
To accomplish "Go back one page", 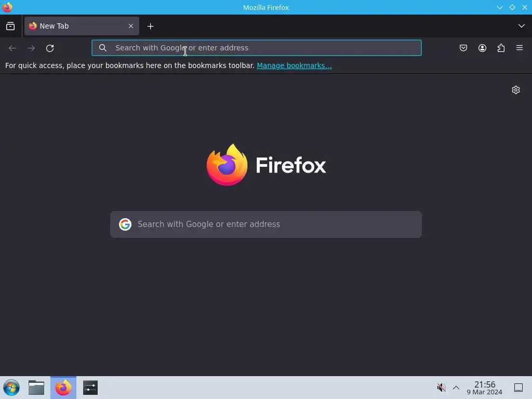I will coord(12,48).
